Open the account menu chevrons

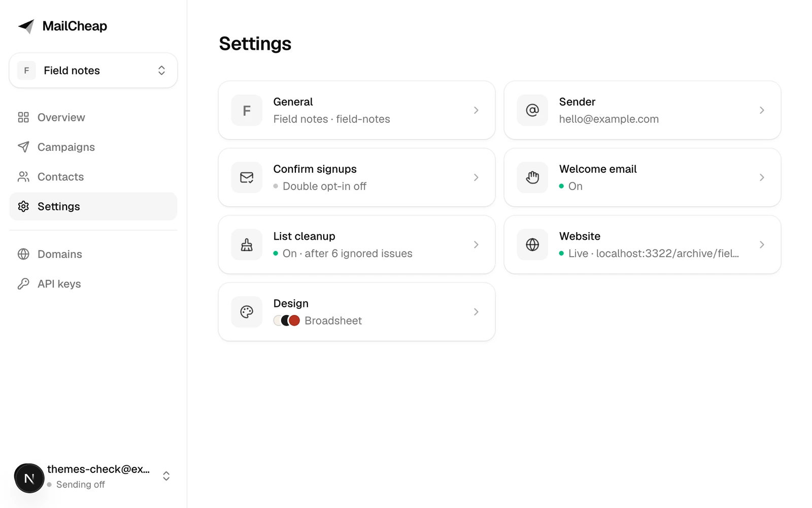[166, 476]
